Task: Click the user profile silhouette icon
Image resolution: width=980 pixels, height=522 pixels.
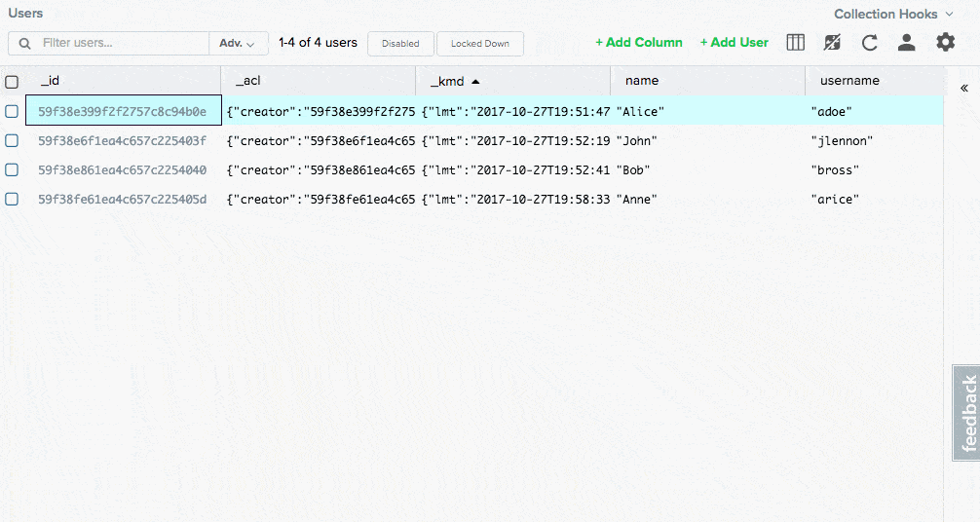Action: pyautogui.click(x=906, y=43)
